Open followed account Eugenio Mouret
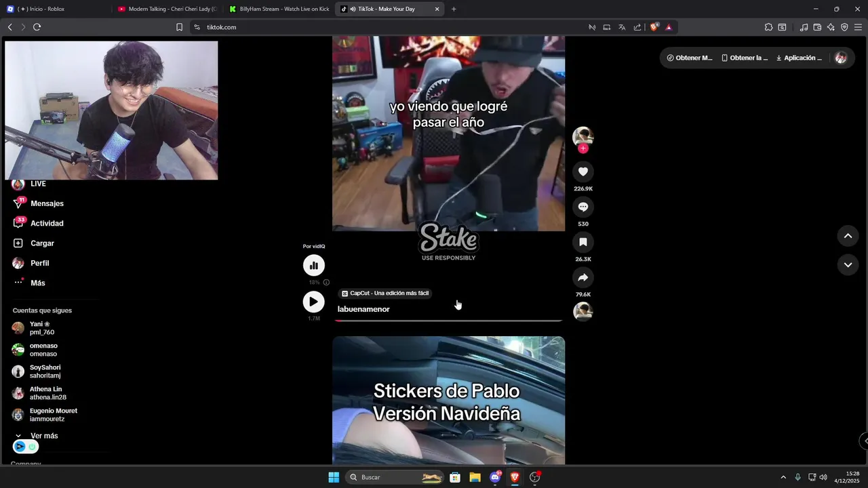 [x=45, y=415]
